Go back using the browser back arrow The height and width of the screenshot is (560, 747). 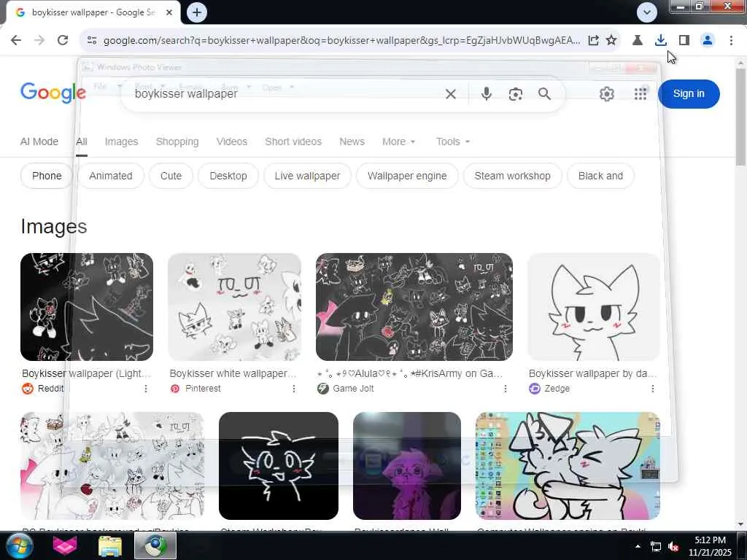tap(16, 40)
